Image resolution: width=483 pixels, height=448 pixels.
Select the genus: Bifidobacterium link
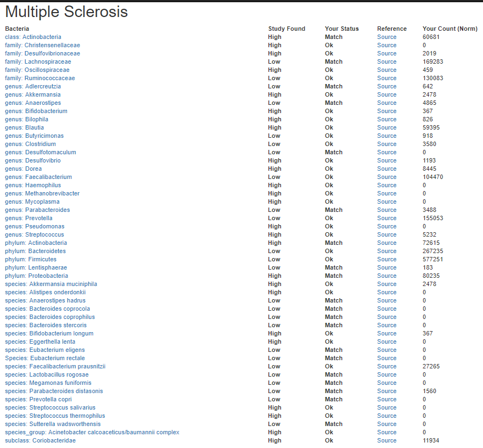pos(36,111)
